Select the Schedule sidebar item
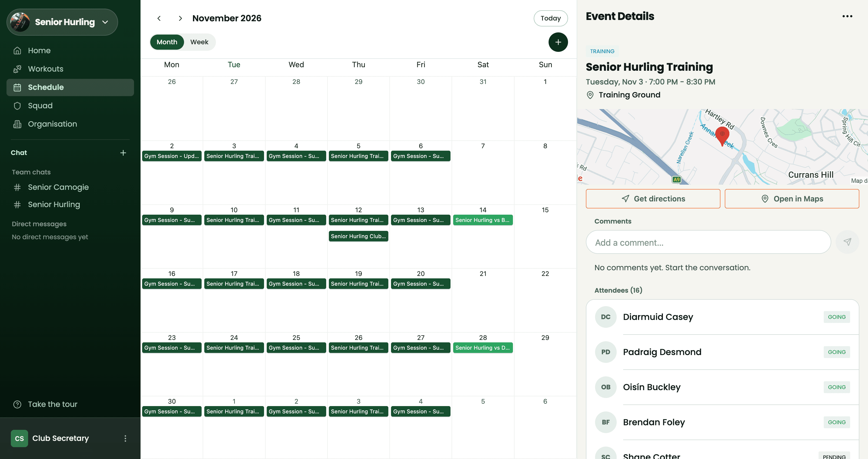Image resolution: width=868 pixels, height=459 pixels. (70, 87)
